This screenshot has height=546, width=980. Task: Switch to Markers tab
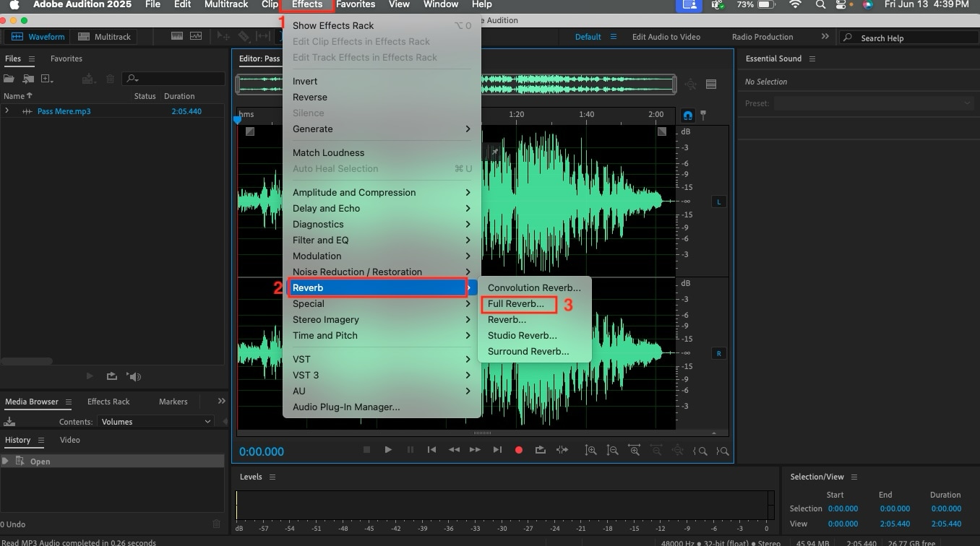pyautogui.click(x=173, y=402)
